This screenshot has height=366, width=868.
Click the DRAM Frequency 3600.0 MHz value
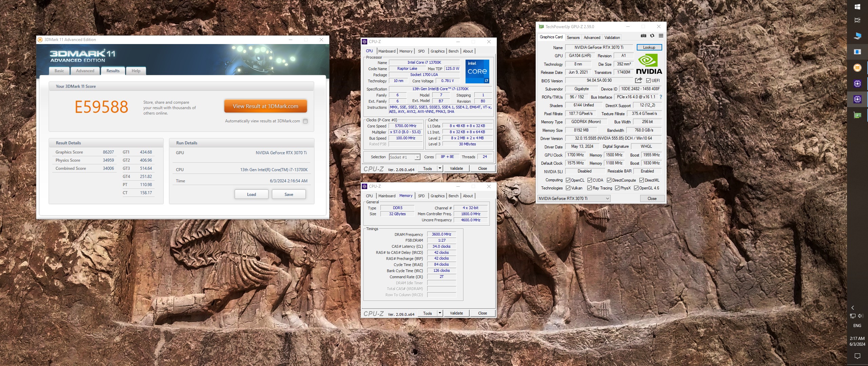[x=441, y=234]
